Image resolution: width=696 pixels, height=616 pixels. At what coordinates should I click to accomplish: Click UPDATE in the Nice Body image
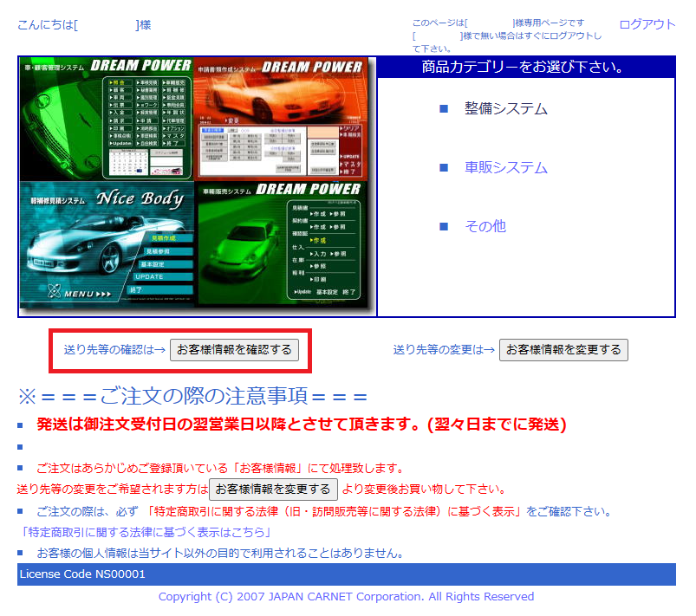pyautogui.click(x=150, y=276)
